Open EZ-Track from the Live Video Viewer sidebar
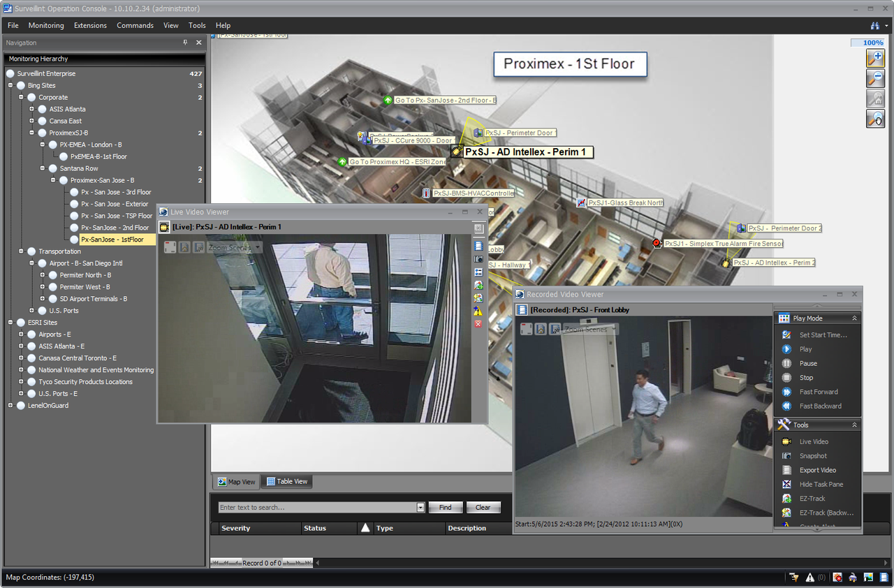This screenshot has width=894, height=588. tap(478, 284)
